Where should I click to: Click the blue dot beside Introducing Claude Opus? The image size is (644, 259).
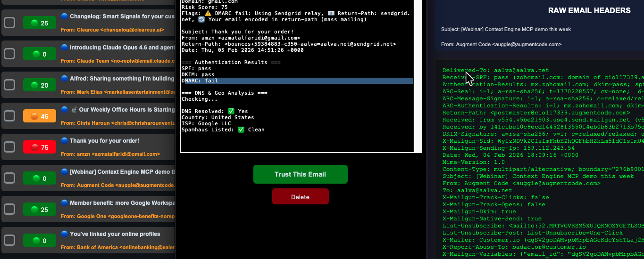coord(65,48)
